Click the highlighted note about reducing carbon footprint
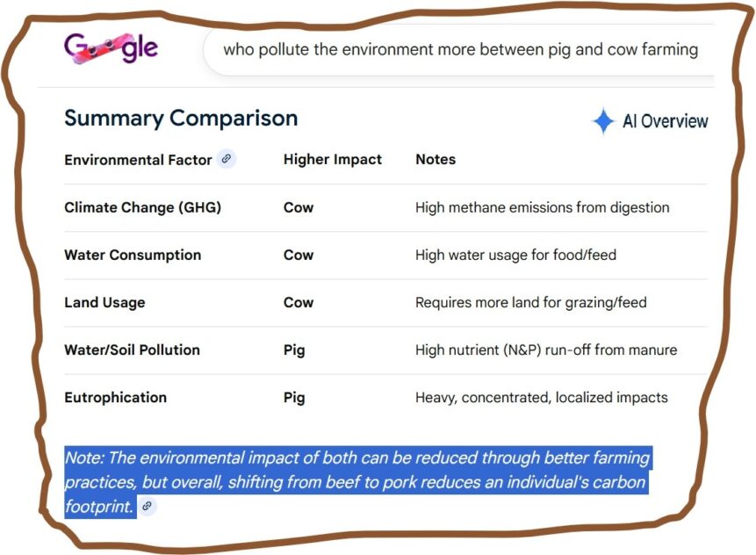Viewport: 756px width, 555px height. click(356, 481)
